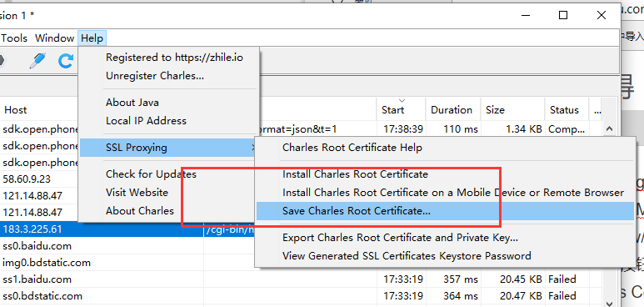Open Charles Root Certificate Help
The image size is (644, 307).
point(445,148)
